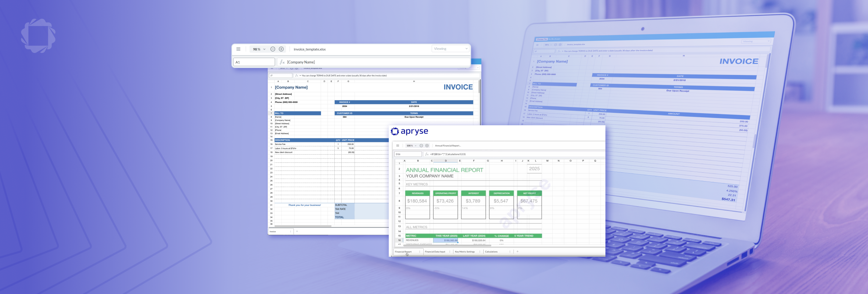Zoom in with the plus icon beside 98 %
This screenshot has width=868, height=294.
(281, 49)
